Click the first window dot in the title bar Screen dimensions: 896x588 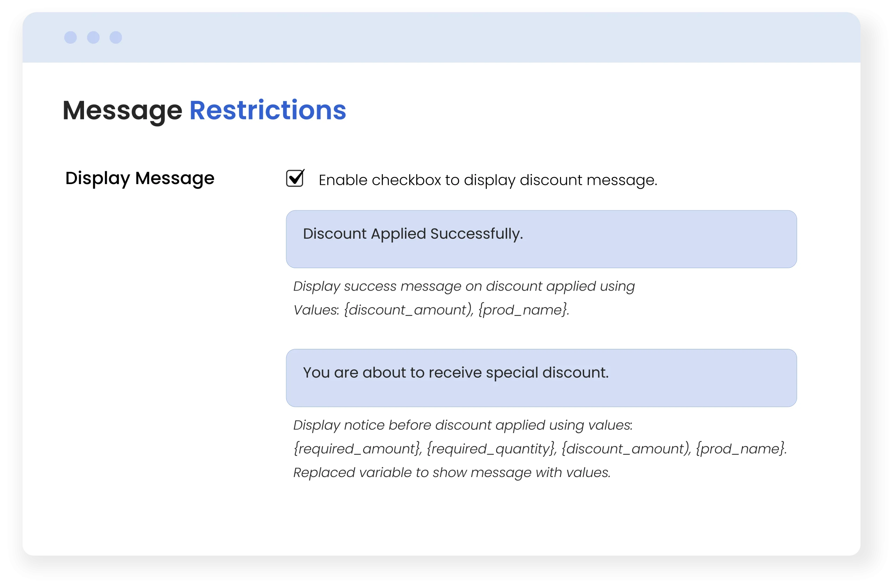(x=70, y=38)
